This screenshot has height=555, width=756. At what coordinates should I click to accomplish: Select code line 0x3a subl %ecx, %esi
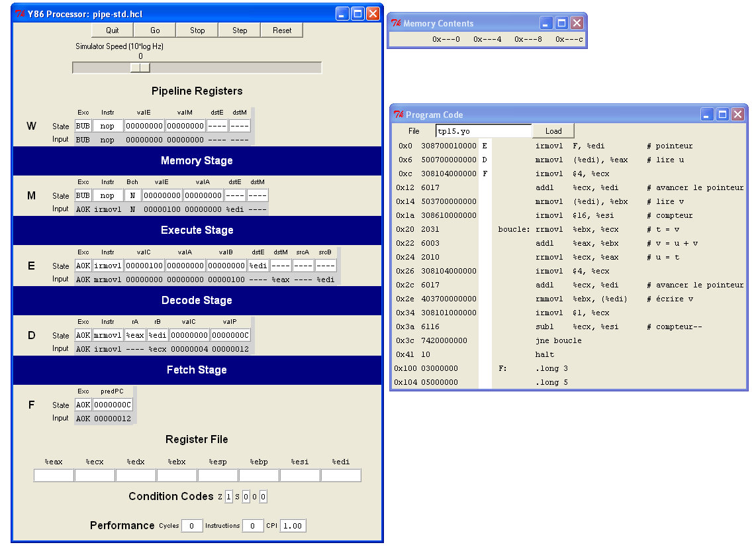tap(569, 327)
